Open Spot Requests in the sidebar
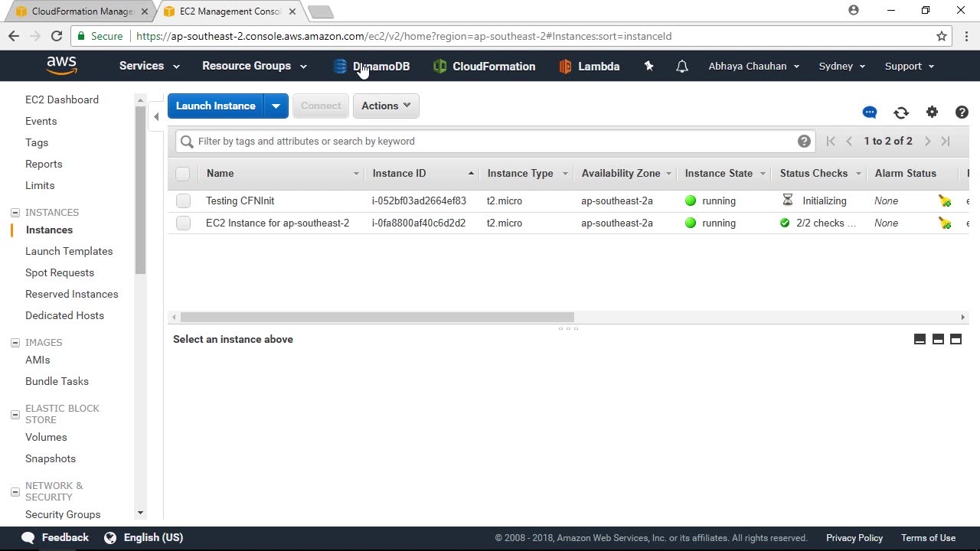 pos(60,272)
